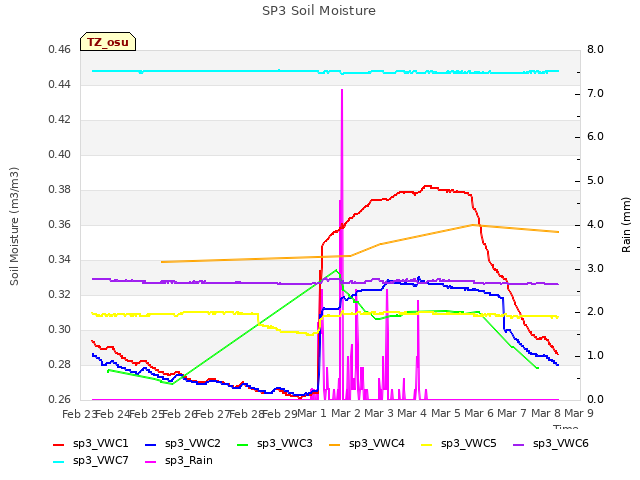Image resolution: width=640 pixels, height=480 pixels.
Task: Click the Mar 4 date tick label
Action: [412, 414]
